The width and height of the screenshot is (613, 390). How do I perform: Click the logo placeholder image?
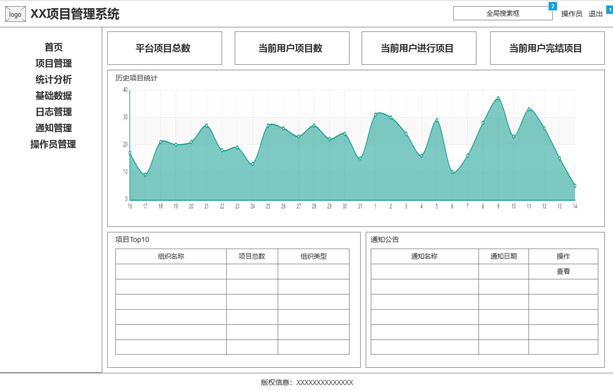point(15,14)
